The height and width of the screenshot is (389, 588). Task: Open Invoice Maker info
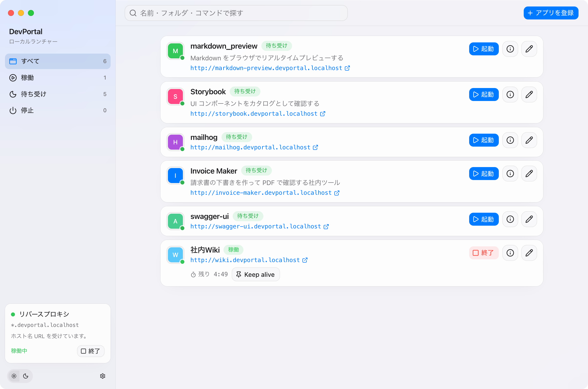click(510, 174)
